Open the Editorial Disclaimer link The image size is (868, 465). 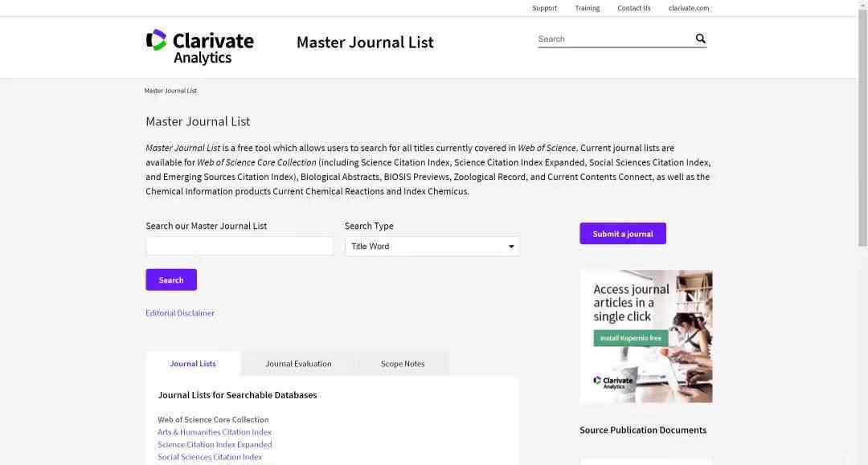tap(180, 313)
